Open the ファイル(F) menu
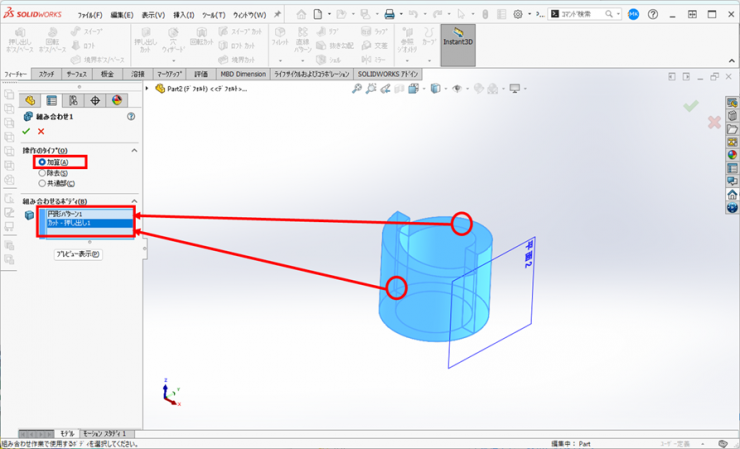 coord(89,15)
